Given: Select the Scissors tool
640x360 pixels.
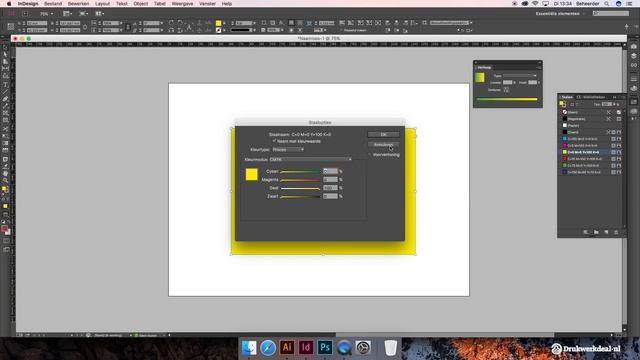Looking at the screenshot, I should (5, 129).
